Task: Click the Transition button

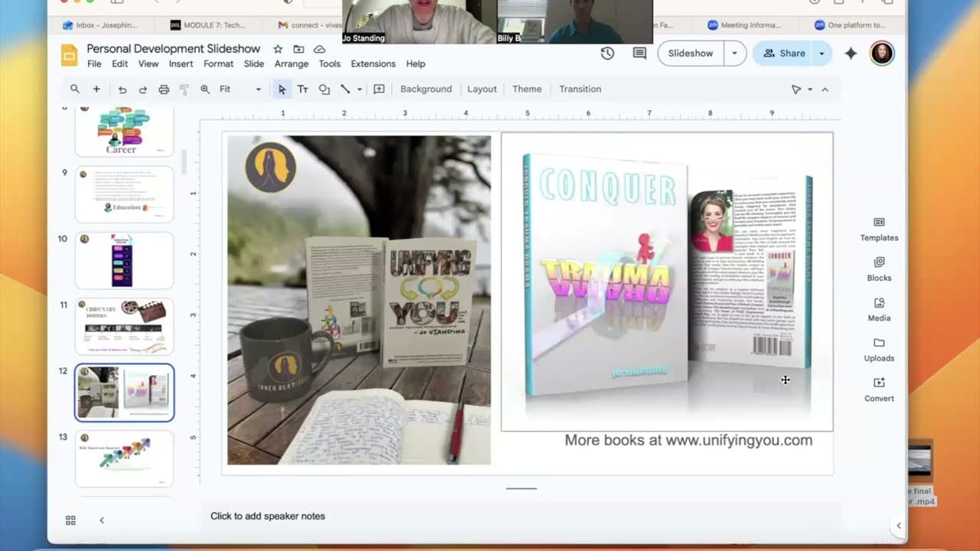Action: coord(580,90)
